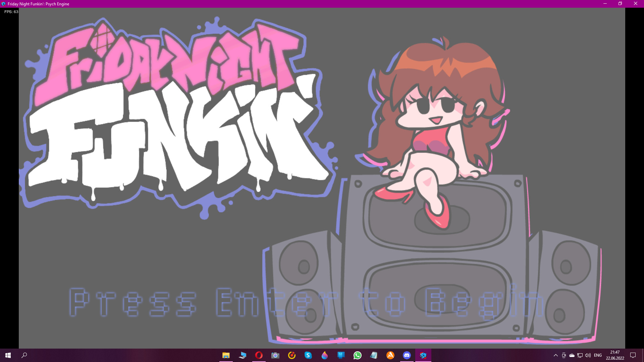
Task: Open the OneDrive cloud tray icon
Action: pyautogui.click(x=572, y=355)
